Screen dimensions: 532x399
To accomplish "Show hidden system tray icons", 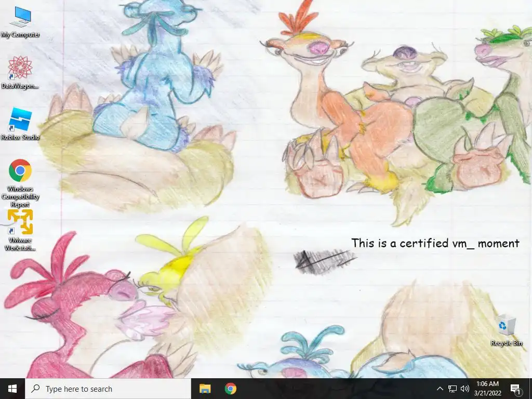I will 440,389.
